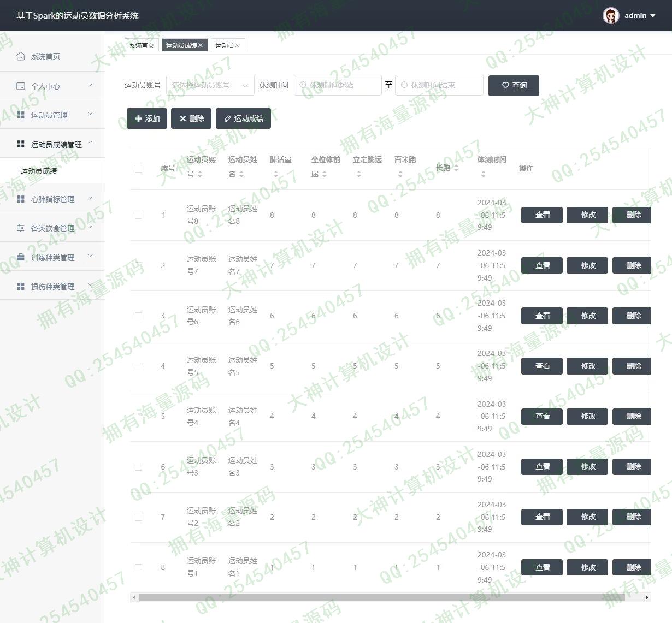
Task: Click 删除 for row 运动员账号1
Action: point(632,567)
